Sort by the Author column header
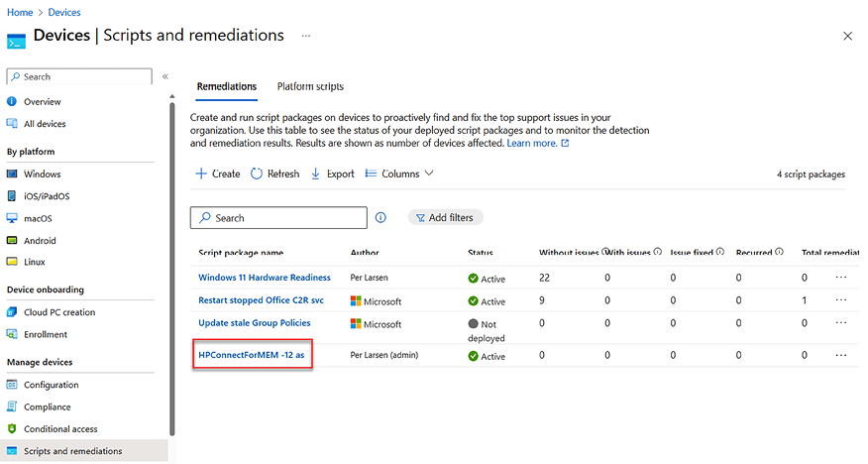 tap(365, 253)
